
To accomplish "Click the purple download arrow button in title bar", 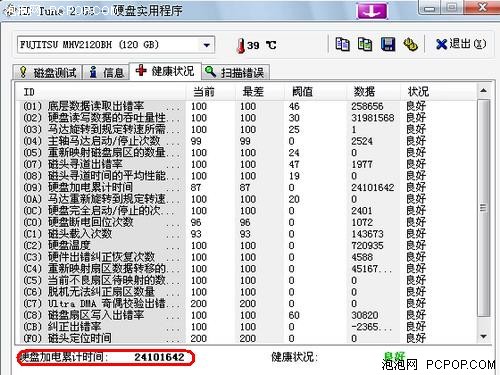I will (x=372, y=11).
